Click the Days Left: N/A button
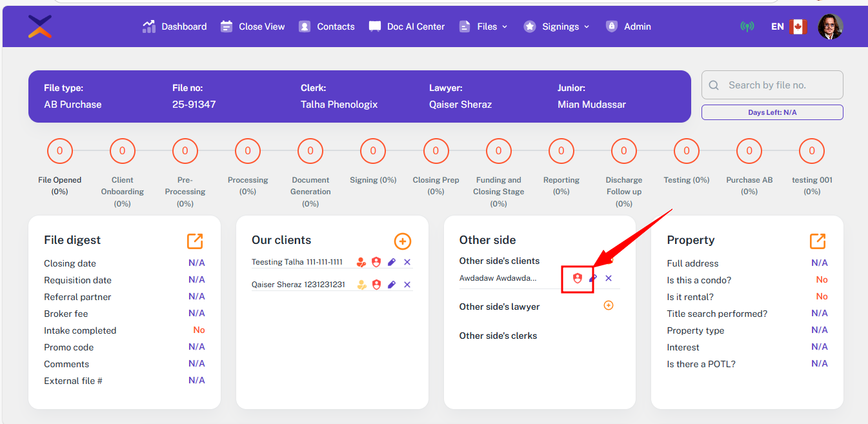Viewport: 868px width, 424px height. pos(772,112)
